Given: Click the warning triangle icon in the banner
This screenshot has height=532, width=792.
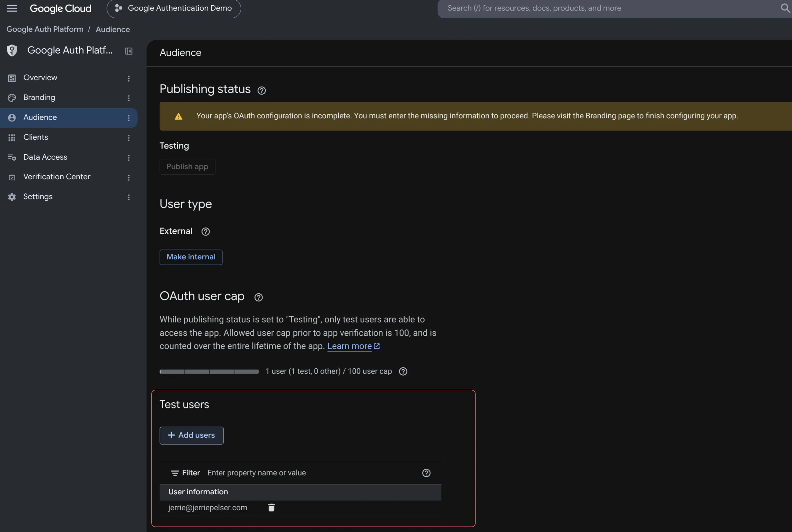Looking at the screenshot, I should click(x=178, y=117).
